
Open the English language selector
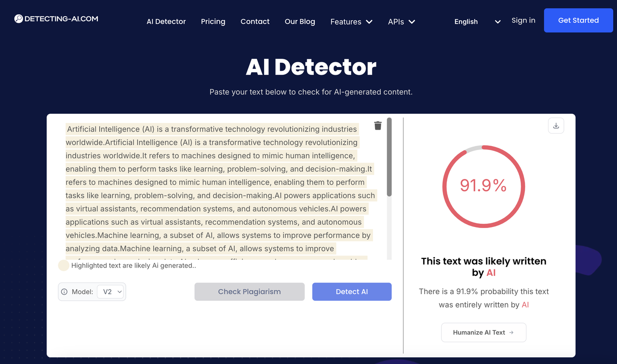pyautogui.click(x=477, y=22)
